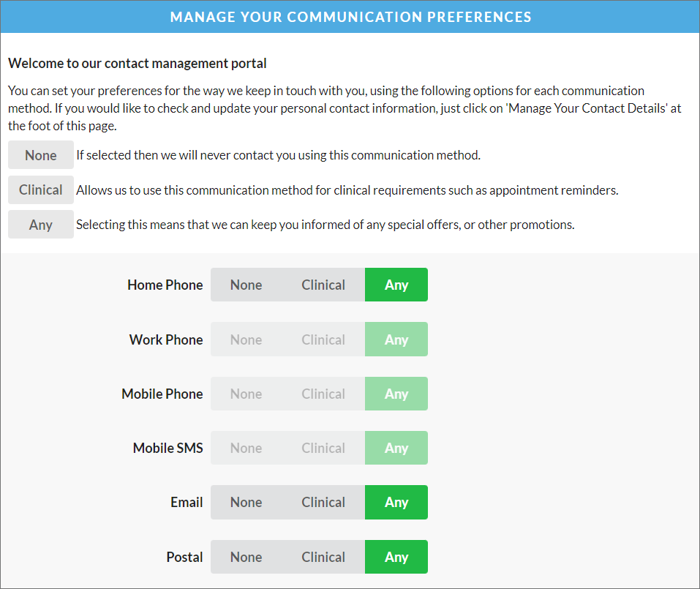Select None for Postal contact

[246, 557]
